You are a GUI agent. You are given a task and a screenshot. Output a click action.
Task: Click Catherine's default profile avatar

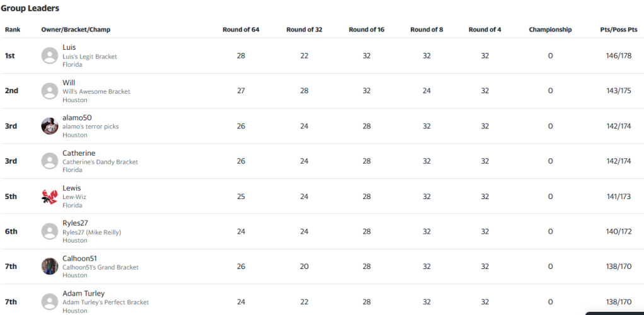50,161
